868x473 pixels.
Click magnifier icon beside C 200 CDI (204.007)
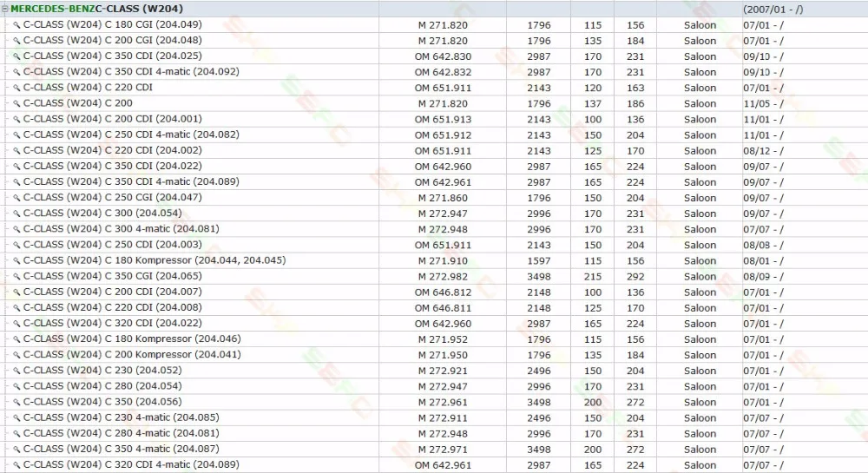(16, 292)
